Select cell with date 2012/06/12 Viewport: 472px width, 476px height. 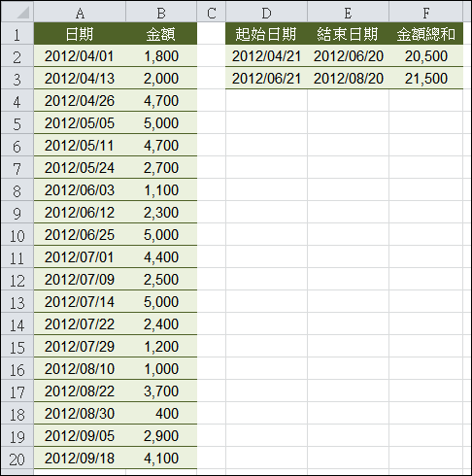click(80, 213)
